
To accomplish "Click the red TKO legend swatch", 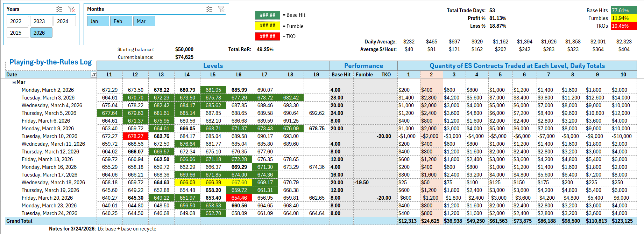I will 267,36.
